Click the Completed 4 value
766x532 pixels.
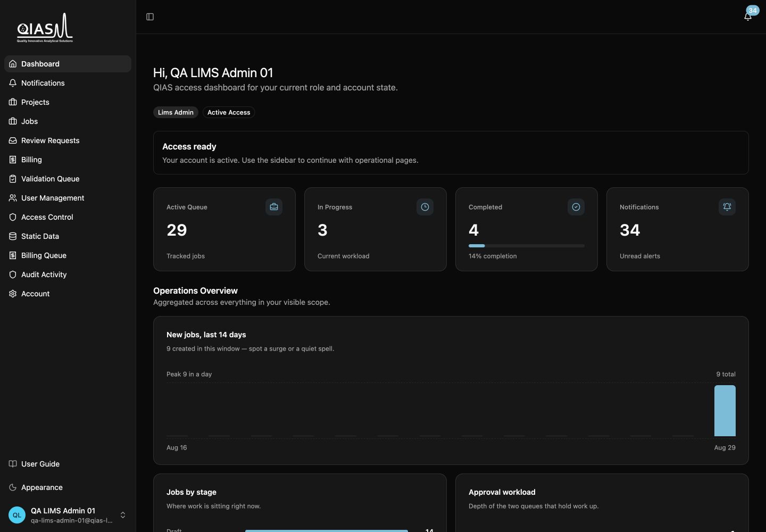[473, 230]
